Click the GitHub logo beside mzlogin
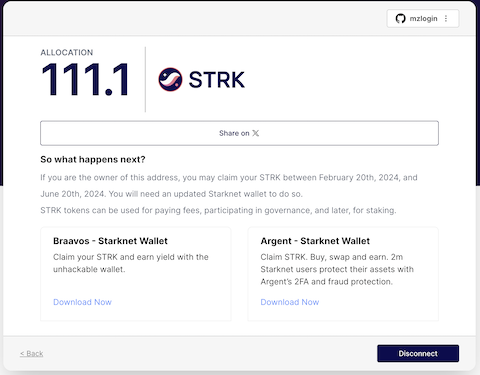The image size is (480, 375). 400,19
